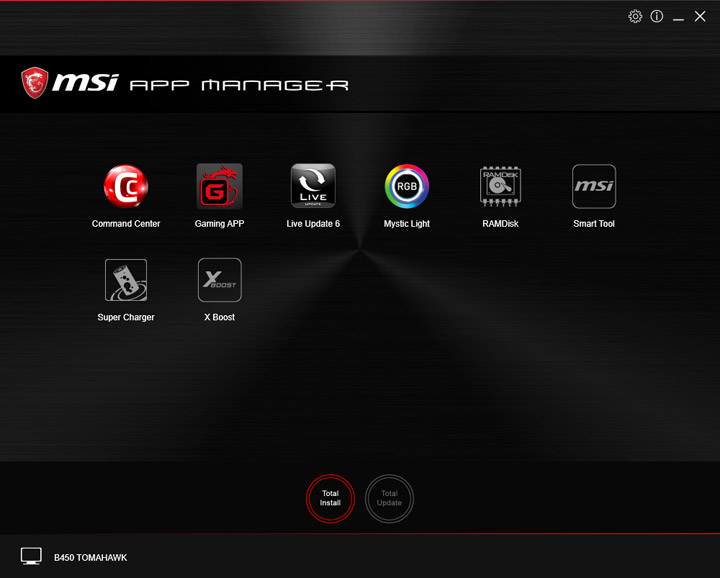Show app information with the info icon
The height and width of the screenshot is (578, 720).
coord(657,17)
